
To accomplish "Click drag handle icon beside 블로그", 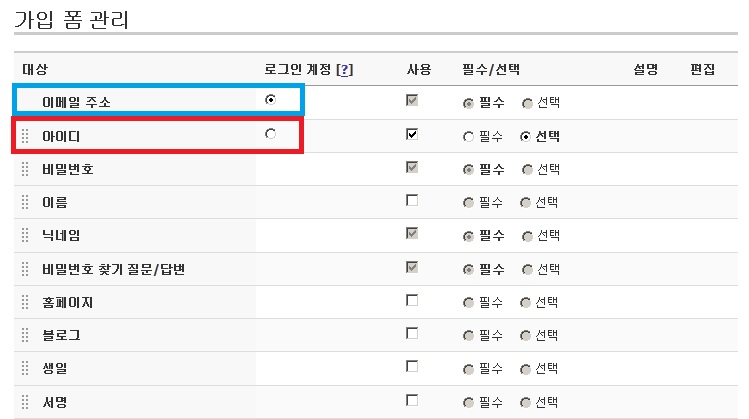I will [25, 335].
